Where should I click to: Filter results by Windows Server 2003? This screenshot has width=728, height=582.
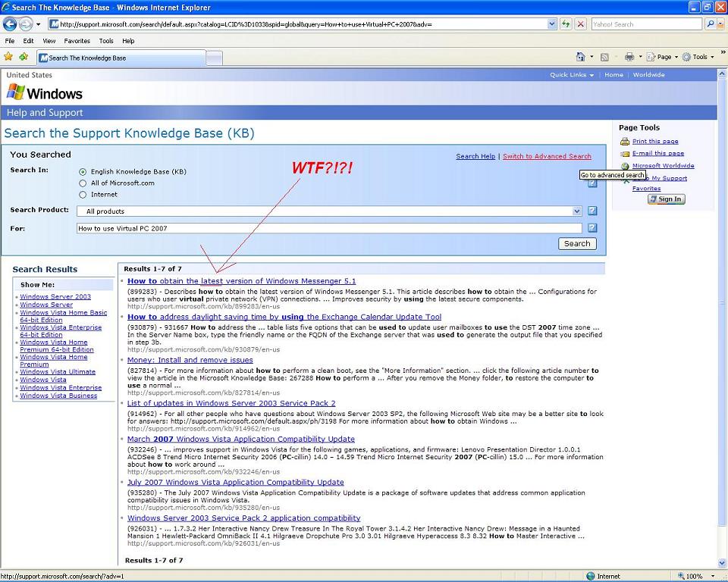coord(55,296)
